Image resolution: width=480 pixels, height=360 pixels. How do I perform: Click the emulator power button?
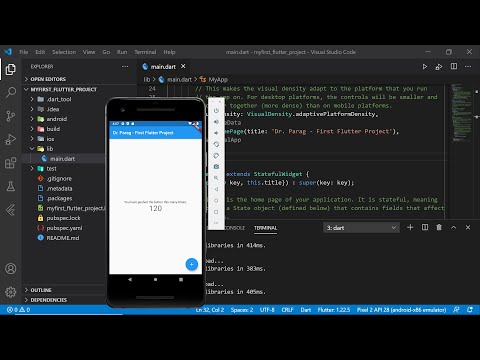click(216, 110)
